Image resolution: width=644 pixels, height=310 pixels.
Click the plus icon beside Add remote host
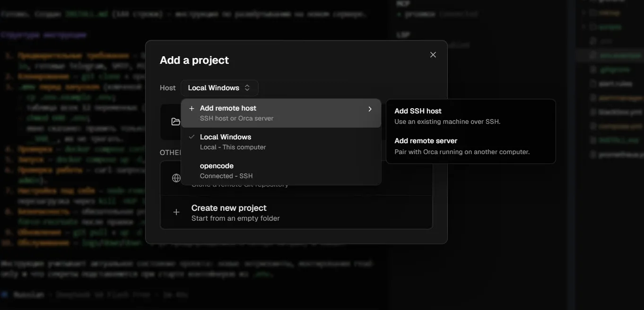click(191, 109)
